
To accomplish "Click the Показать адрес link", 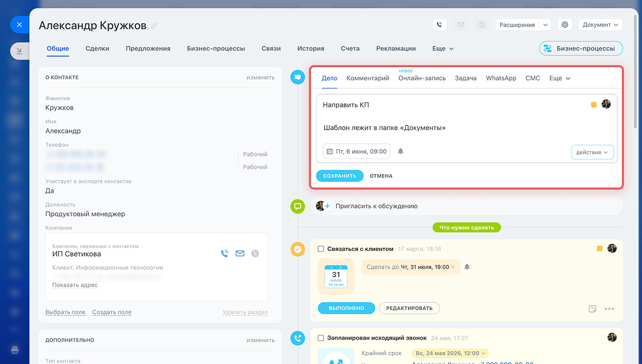I will coord(75,285).
